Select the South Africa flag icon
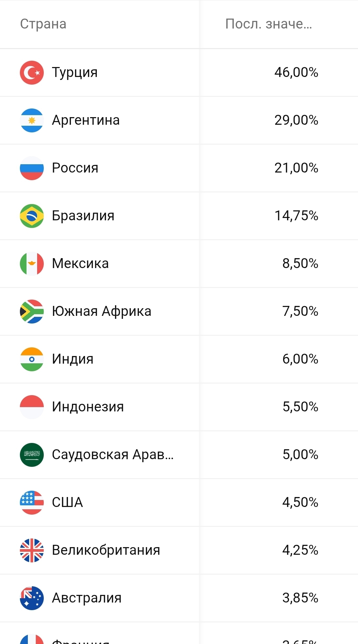 pyautogui.click(x=32, y=311)
